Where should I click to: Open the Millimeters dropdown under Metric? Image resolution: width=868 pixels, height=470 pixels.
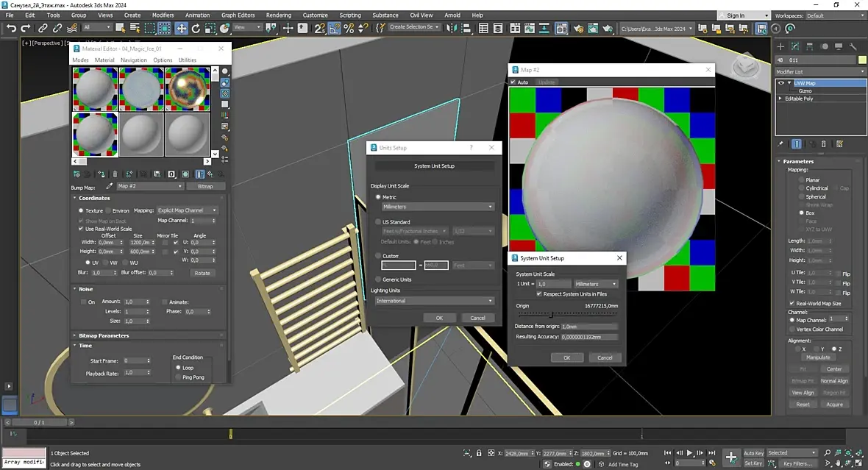click(x=438, y=207)
